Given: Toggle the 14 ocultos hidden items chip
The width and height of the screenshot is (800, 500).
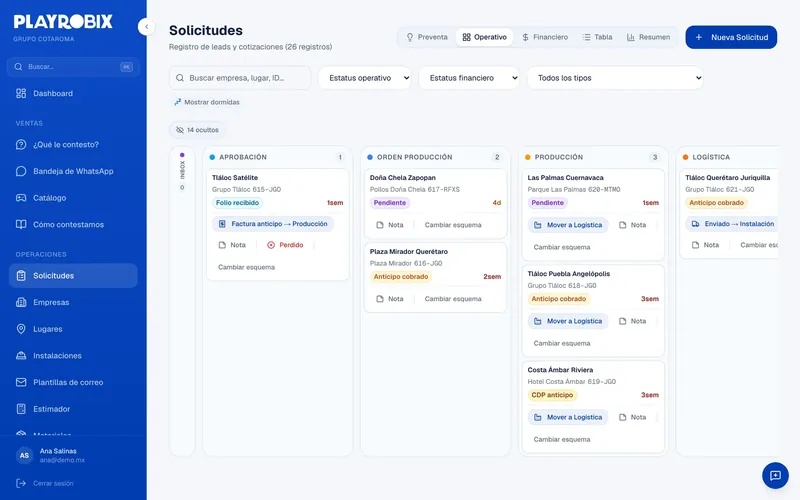Looking at the screenshot, I should point(197,130).
